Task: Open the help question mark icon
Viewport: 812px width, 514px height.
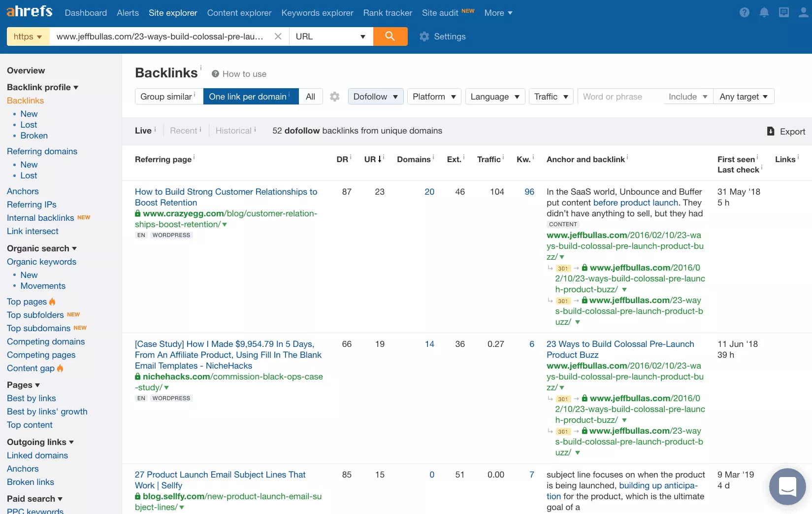Action: point(745,13)
